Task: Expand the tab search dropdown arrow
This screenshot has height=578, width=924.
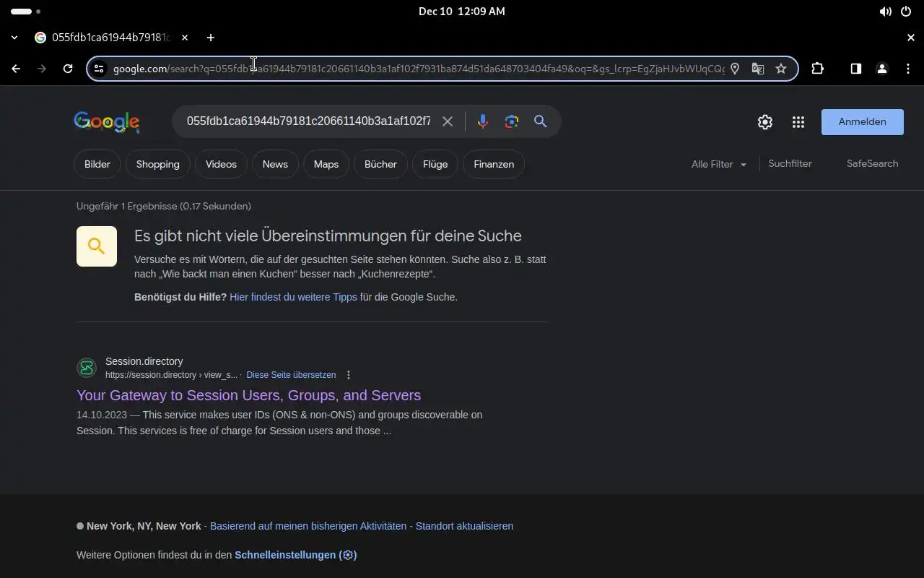Action: 14,38
